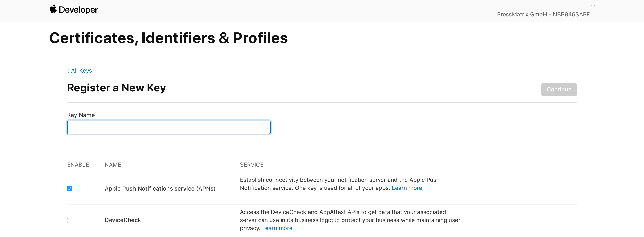This screenshot has height=237, width=644.
Task: Click the Apple Push Notifications service (APNs) name
Action: [x=160, y=189]
